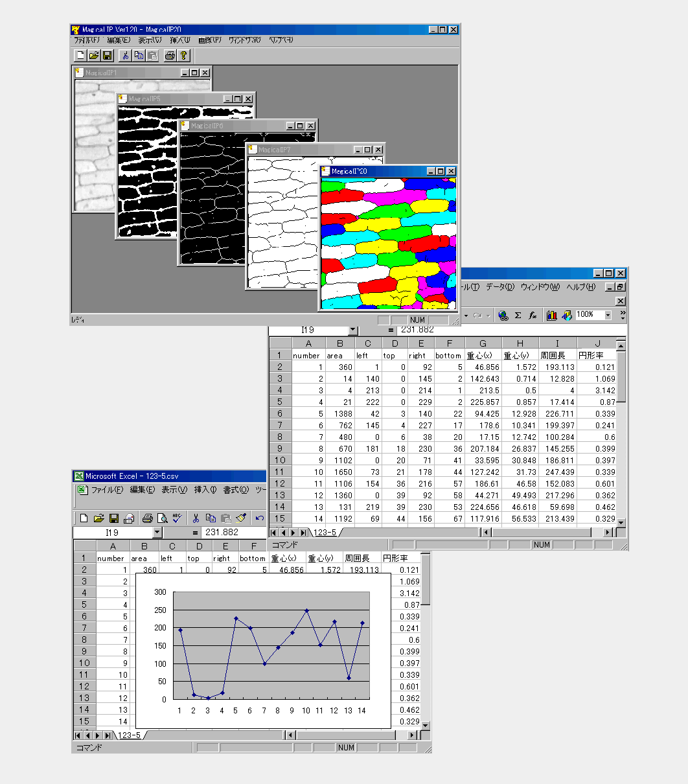Click Paste icon in Magical IP toolbar

coord(152,56)
